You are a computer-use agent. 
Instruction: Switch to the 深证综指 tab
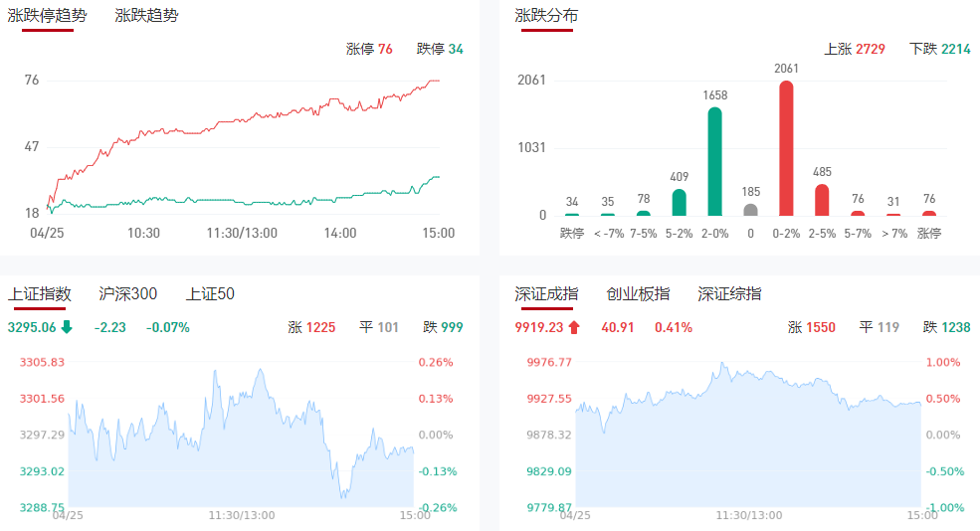(729, 293)
